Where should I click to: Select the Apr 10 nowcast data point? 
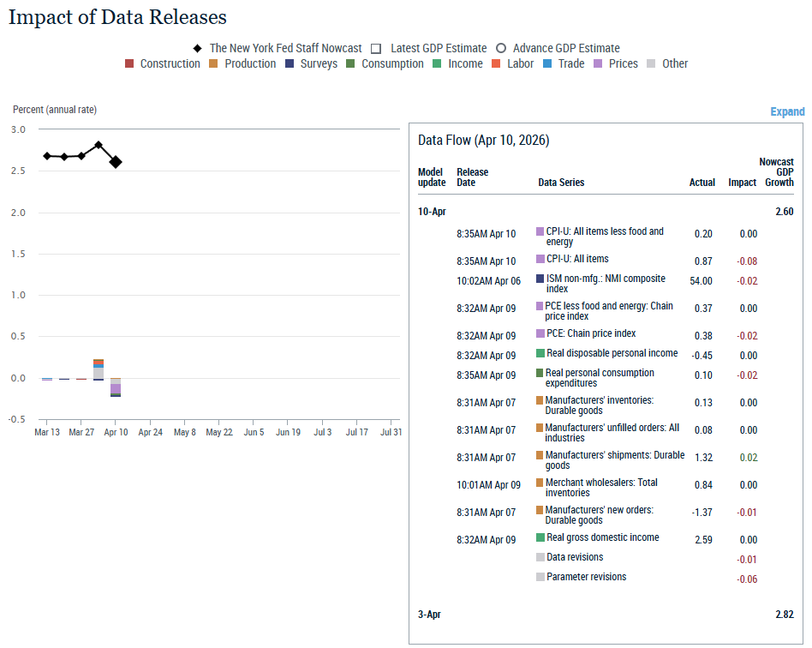coord(116,162)
